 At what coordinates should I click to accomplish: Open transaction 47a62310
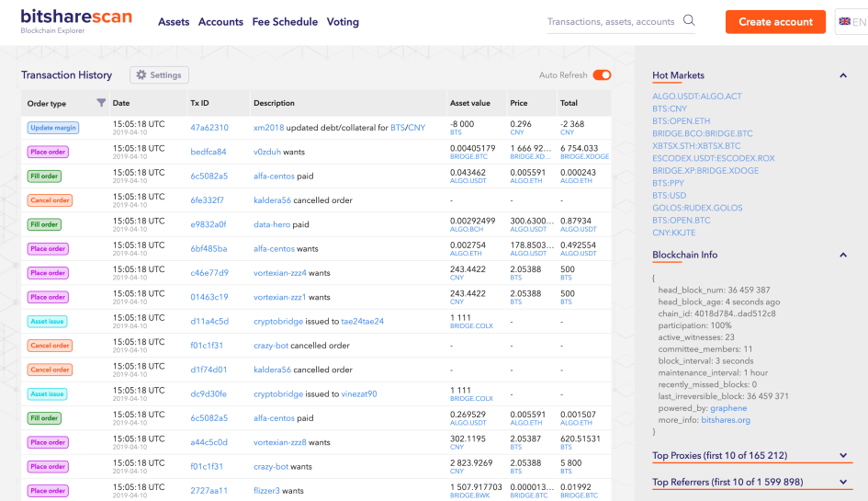209,128
